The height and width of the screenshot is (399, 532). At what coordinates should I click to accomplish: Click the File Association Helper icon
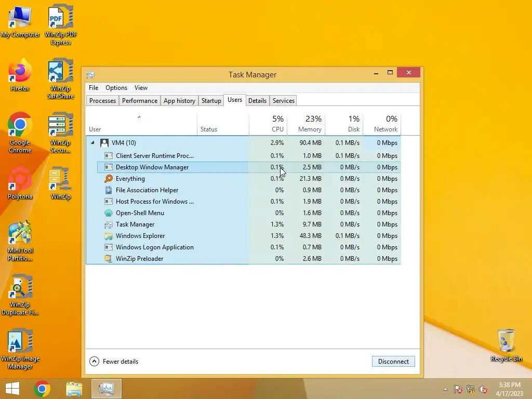[x=108, y=190]
